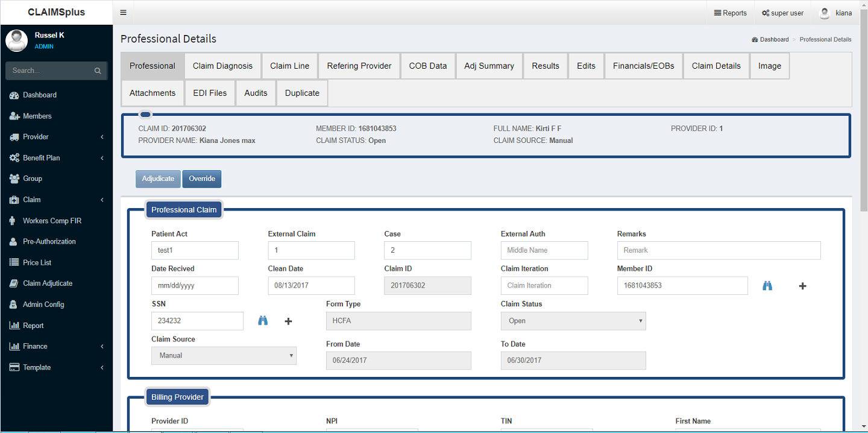
Task: Click binoculars icon next to Member ID
Action: click(767, 286)
